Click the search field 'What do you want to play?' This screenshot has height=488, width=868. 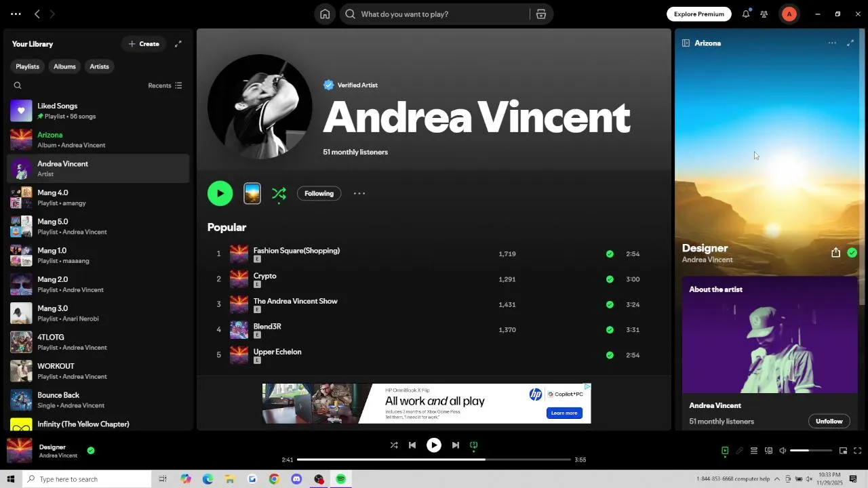(435, 14)
